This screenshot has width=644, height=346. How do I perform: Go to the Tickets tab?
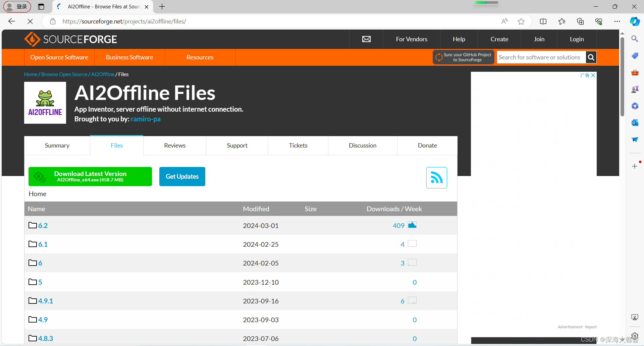click(298, 146)
